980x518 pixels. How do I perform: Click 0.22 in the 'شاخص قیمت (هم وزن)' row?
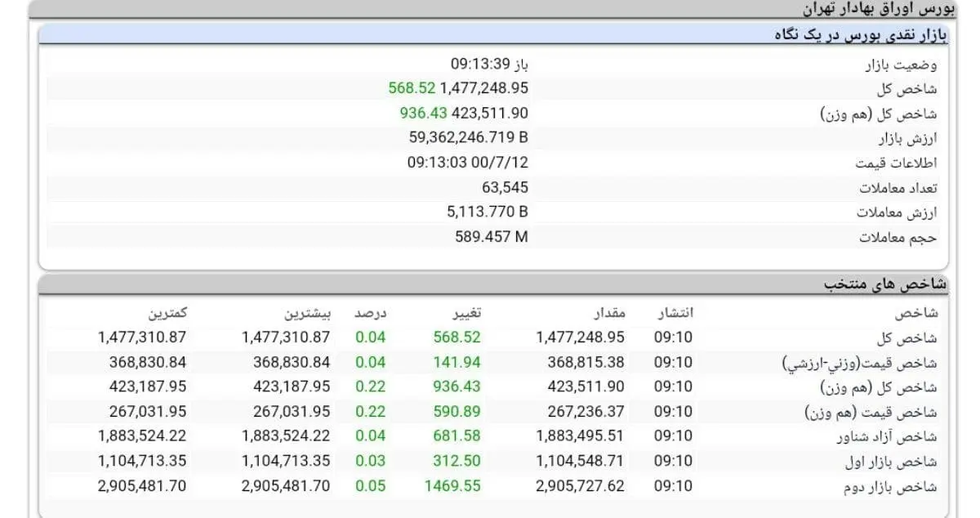(x=370, y=411)
